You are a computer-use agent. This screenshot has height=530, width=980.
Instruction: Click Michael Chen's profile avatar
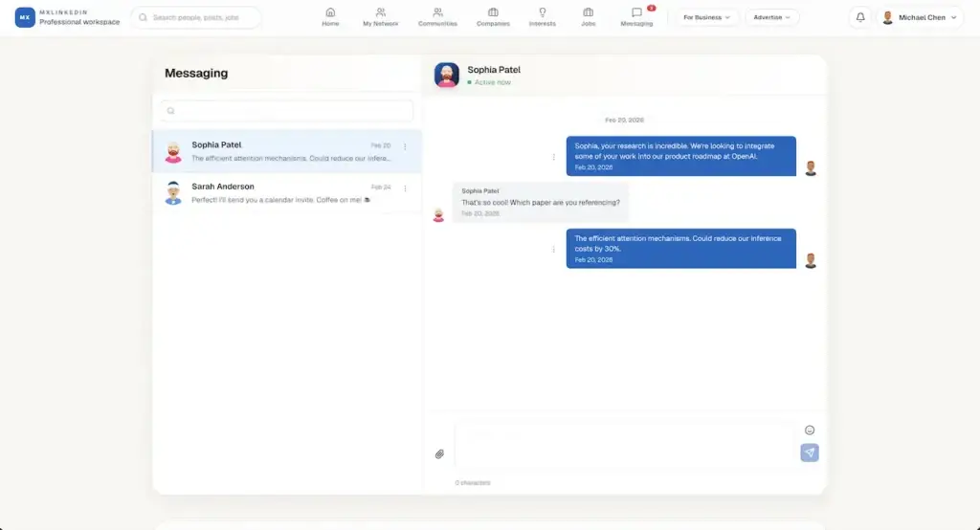coord(887,17)
